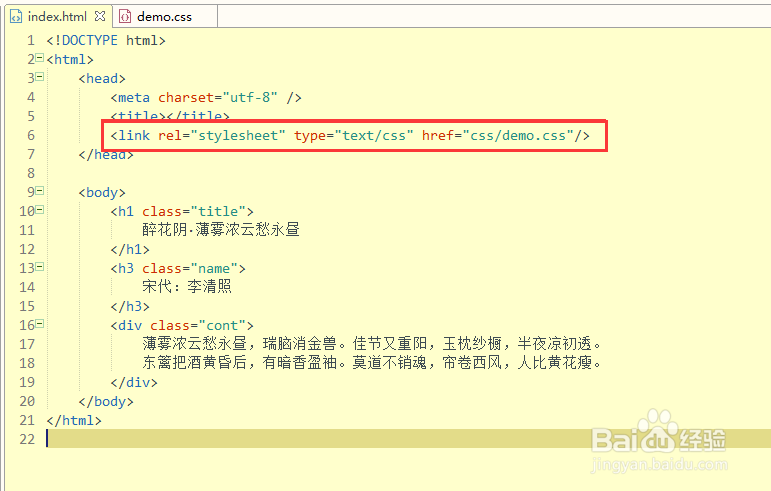The image size is (771, 491).
Task: Collapse the h1 fold on line 10
Action: pyautogui.click(x=40, y=210)
